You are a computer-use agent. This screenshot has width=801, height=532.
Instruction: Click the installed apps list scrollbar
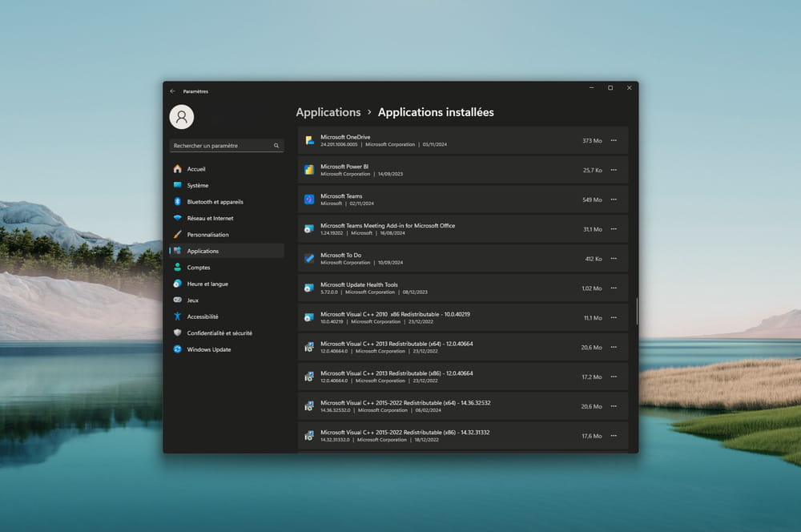point(637,311)
